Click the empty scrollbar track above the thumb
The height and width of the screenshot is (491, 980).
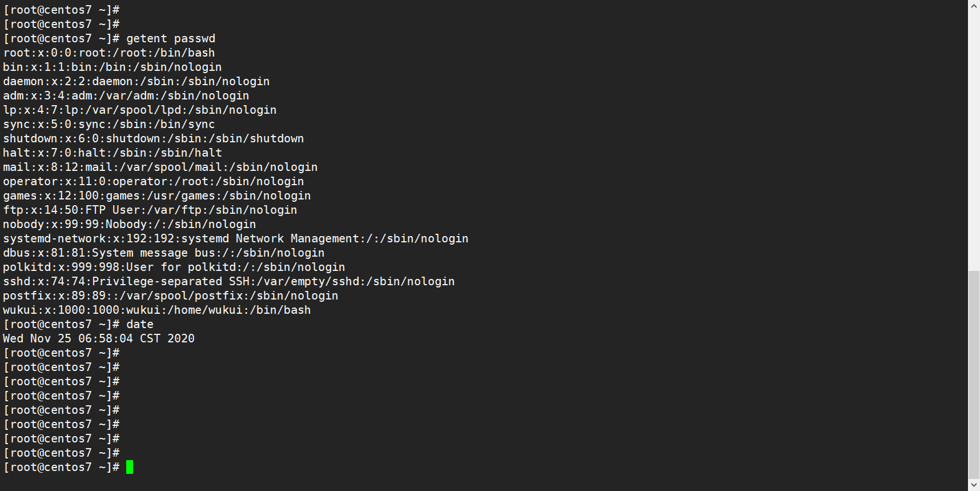click(974, 137)
